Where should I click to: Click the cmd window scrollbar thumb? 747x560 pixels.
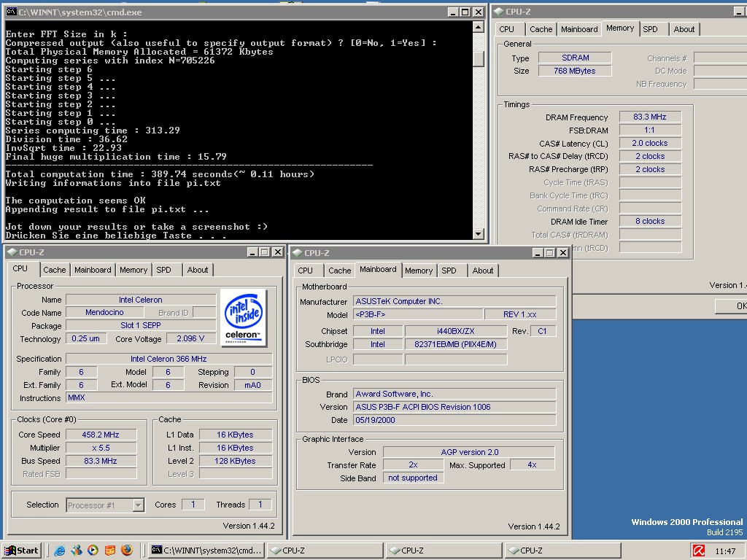pyautogui.click(x=479, y=59)
